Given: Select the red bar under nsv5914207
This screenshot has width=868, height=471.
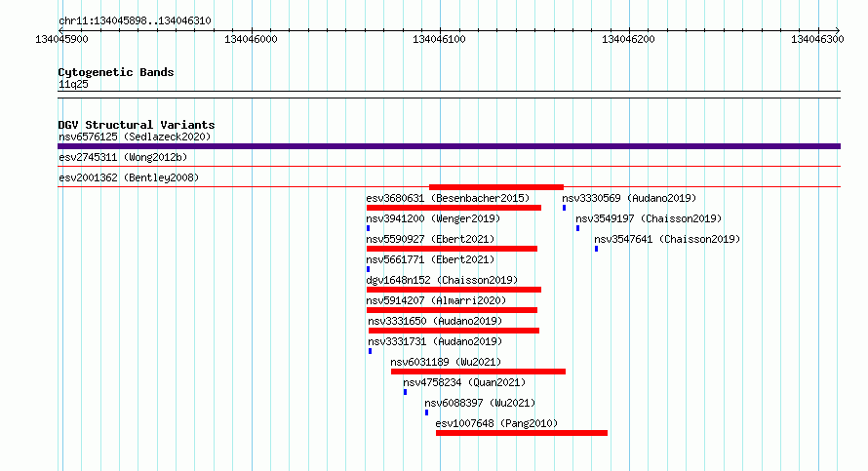Looking at the screenshot, I should click(x=452, y=310).
